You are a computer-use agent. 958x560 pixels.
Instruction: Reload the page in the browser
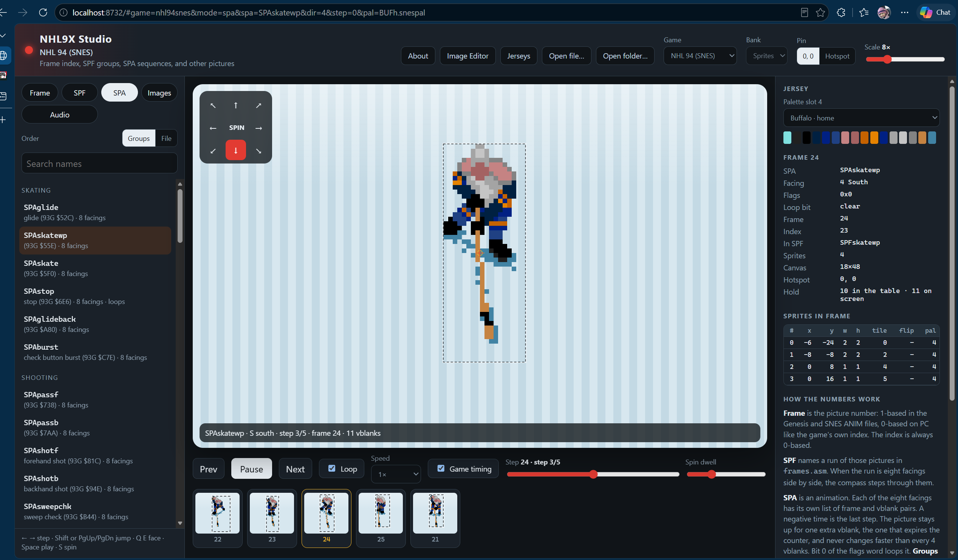point(43,12)
